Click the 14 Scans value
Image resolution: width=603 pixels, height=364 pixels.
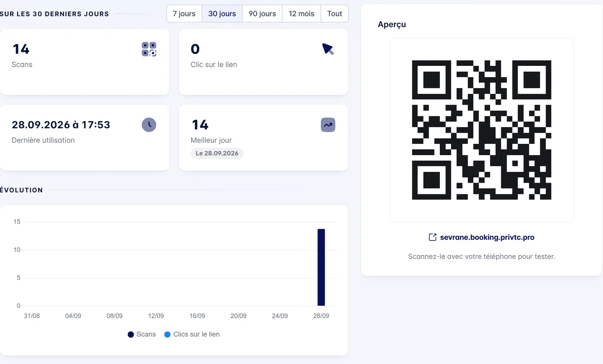click(x=21, y=49)
